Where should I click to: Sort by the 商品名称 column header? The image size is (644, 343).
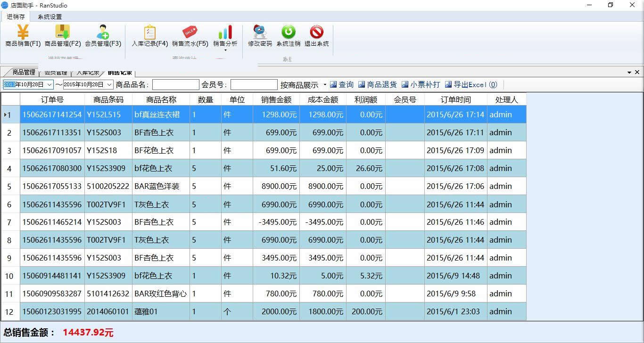tap(161, 99)
